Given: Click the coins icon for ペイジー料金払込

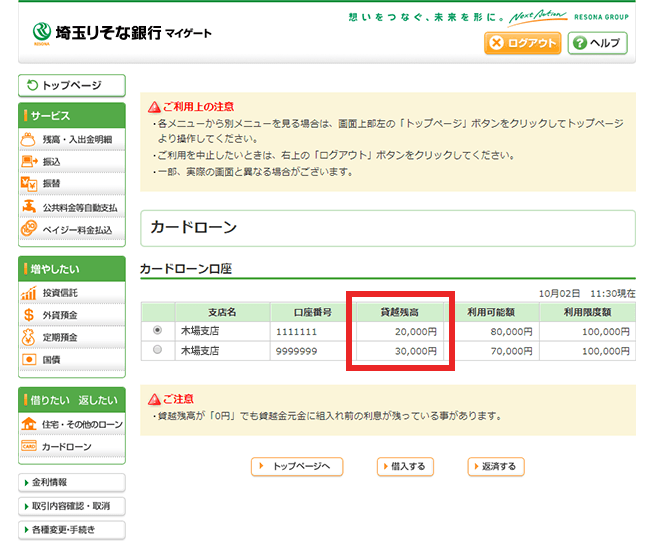Looking at the screenshot, I should [x=29, y=229].
